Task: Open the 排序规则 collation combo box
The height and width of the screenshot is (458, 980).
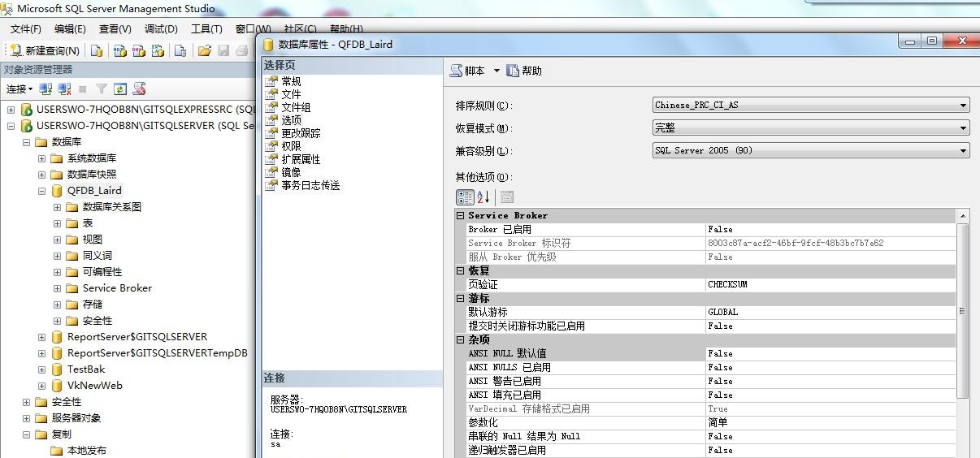Action: [x=811, y=105]
